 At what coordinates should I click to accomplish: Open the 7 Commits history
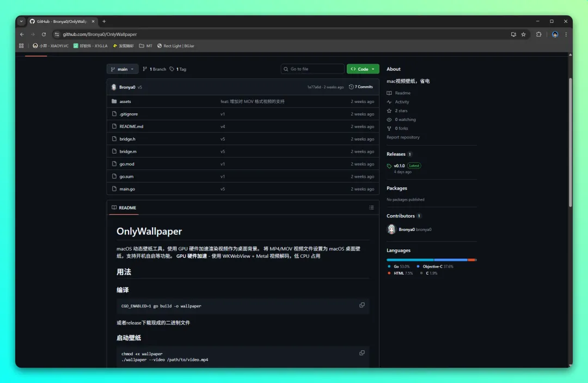pyautogui.click(x=361, y=87)
